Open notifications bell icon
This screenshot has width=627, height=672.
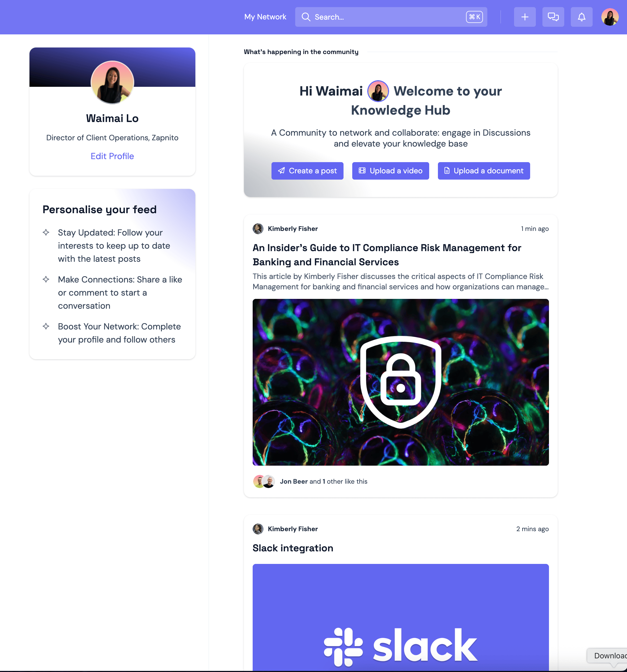point(581,17)
